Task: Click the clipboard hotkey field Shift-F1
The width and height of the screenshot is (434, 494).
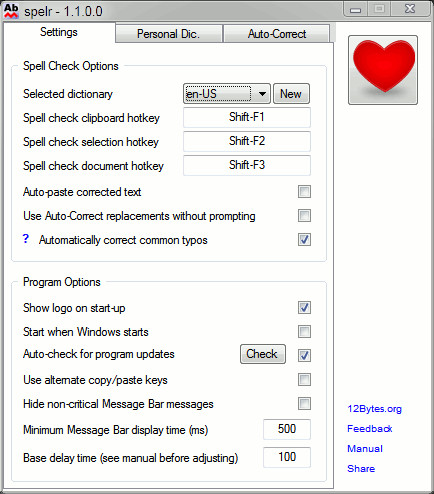Action: 247,117
